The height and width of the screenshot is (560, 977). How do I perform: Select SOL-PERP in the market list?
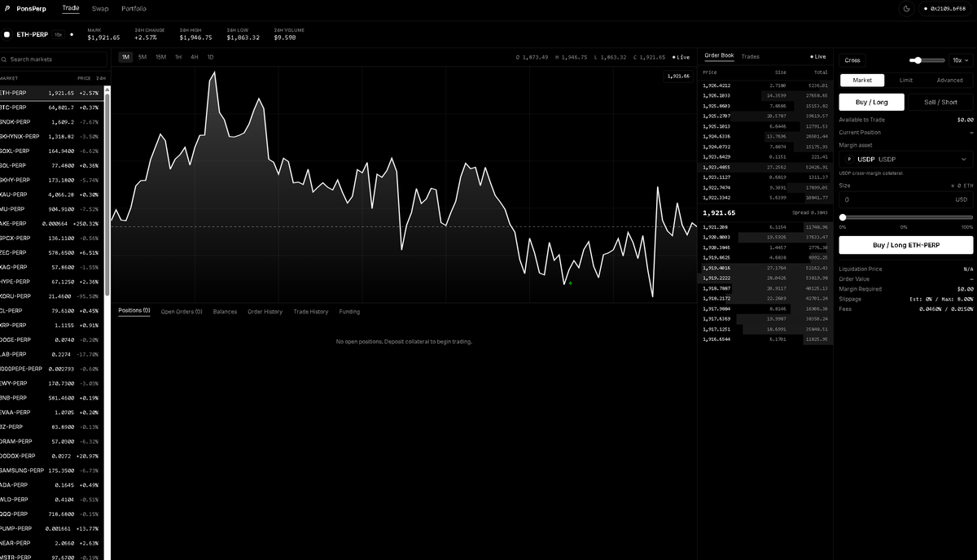[52, 165]
